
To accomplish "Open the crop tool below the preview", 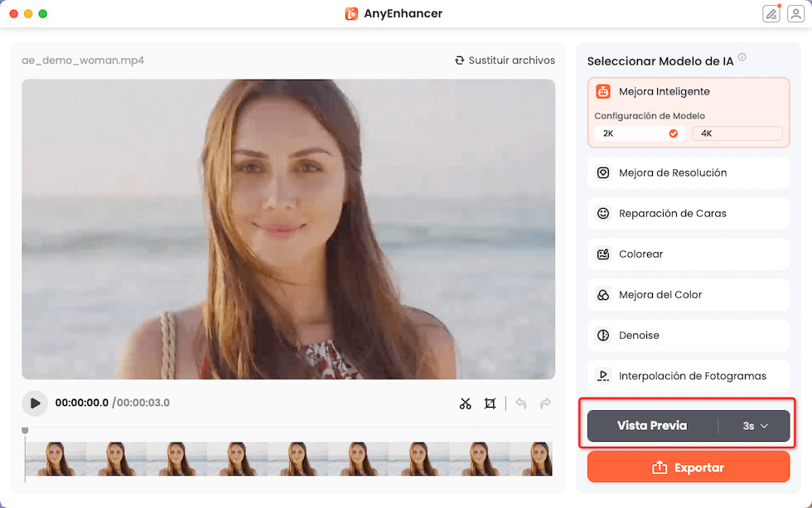I will [x=490, y=404].
